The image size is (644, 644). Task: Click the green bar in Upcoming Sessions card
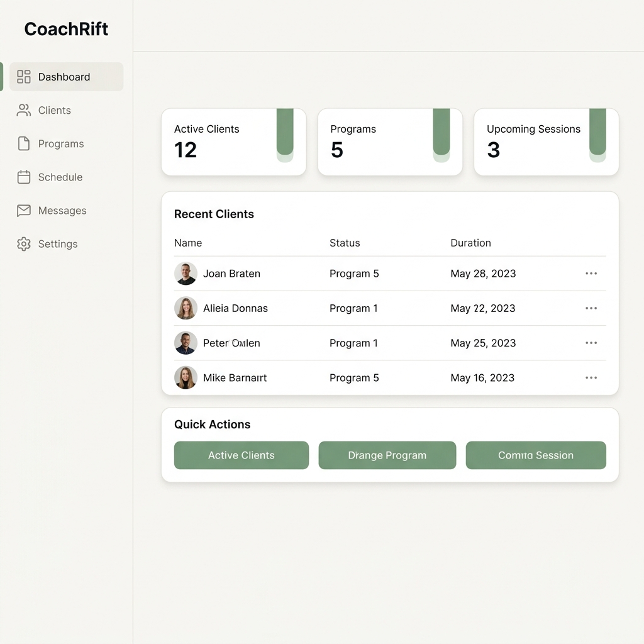(597, 132)
